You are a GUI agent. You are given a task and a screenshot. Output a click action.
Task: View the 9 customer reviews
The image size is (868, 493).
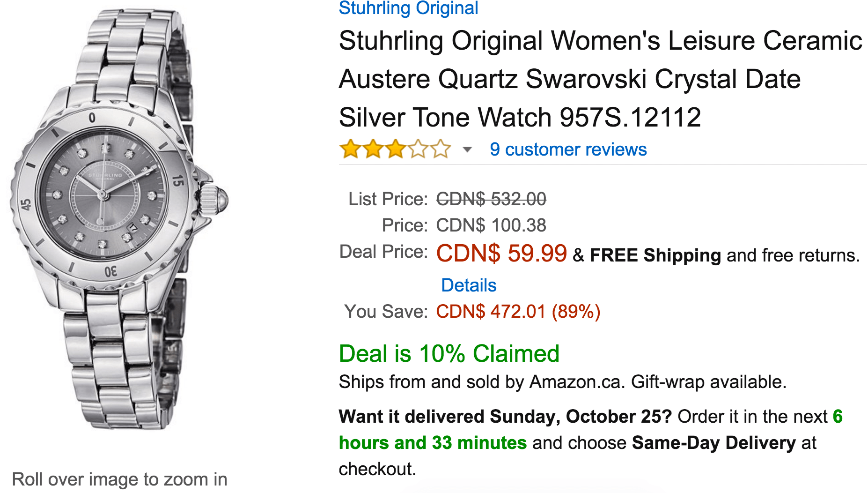coord(568,149)
